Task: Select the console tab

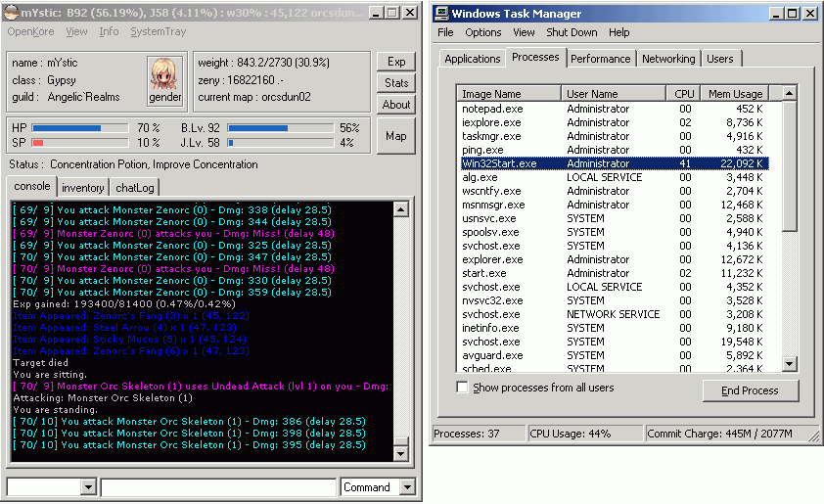Action: (32, 186)
